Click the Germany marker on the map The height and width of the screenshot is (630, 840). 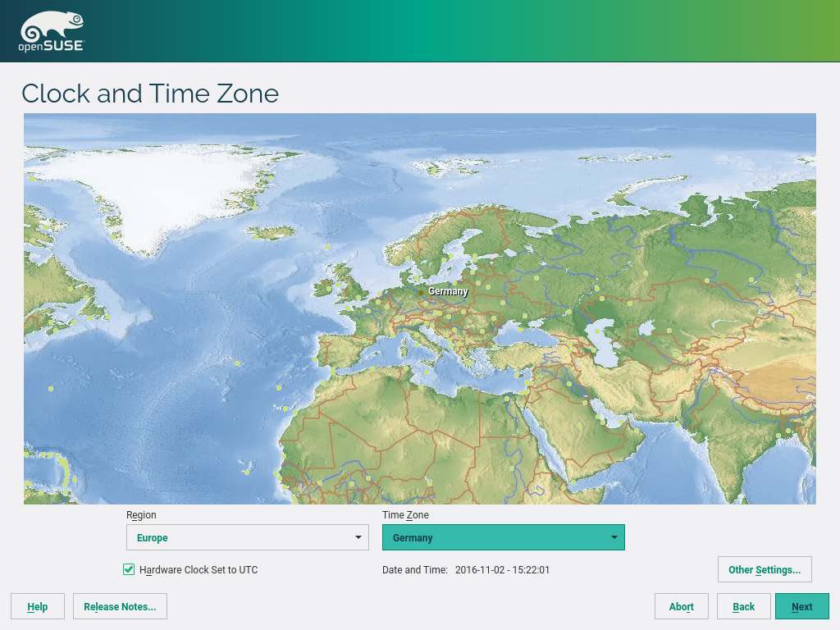point(421,292)
